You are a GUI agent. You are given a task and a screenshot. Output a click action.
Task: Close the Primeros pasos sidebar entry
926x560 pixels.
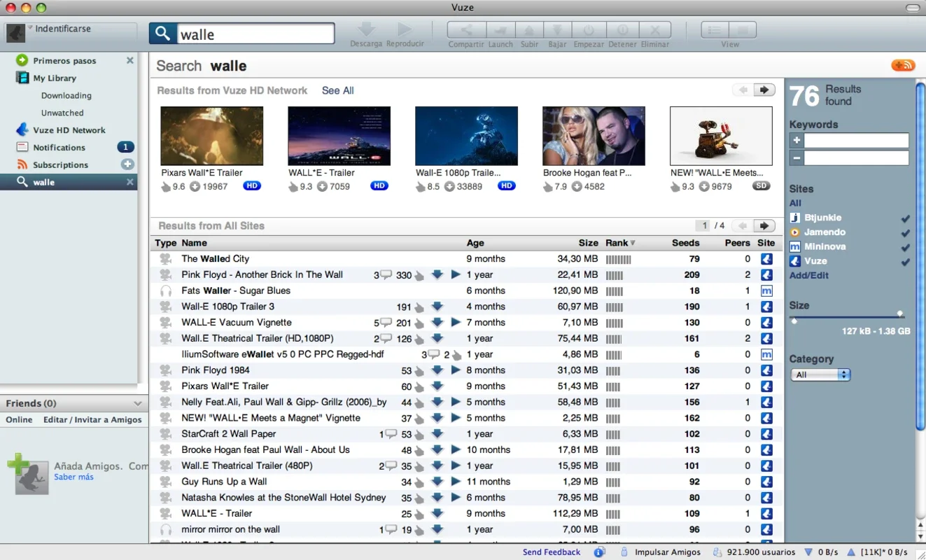tap(129, 61)
